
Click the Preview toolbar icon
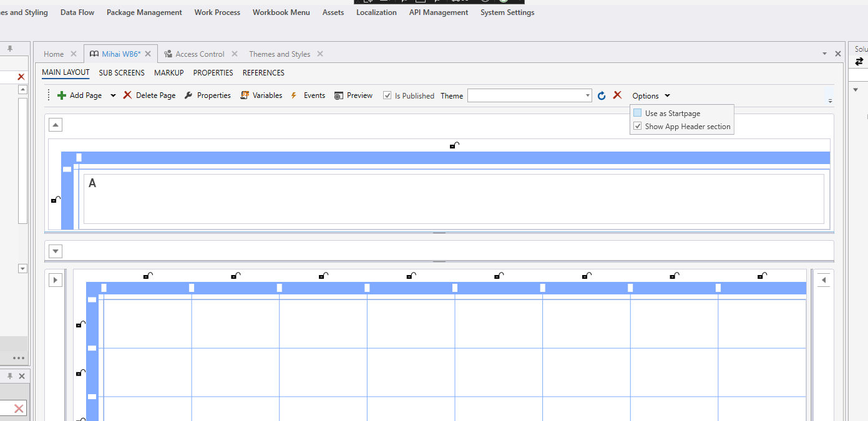tap(339, 95)
